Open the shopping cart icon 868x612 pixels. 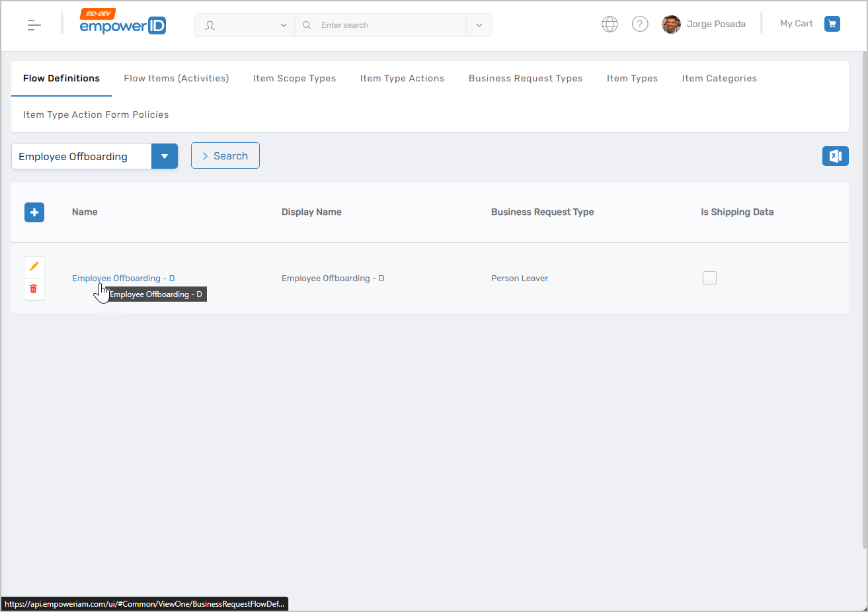tap(832, 24)
